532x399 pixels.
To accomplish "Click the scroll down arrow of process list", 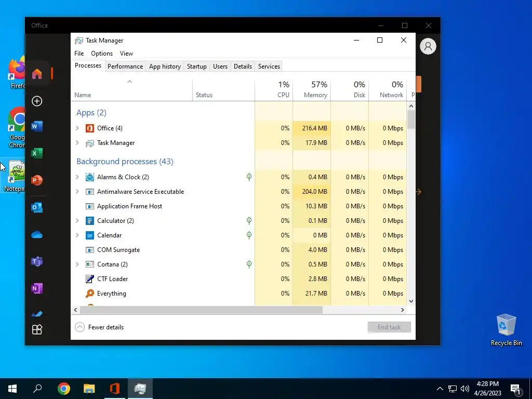I will click(x=411, y=301).
